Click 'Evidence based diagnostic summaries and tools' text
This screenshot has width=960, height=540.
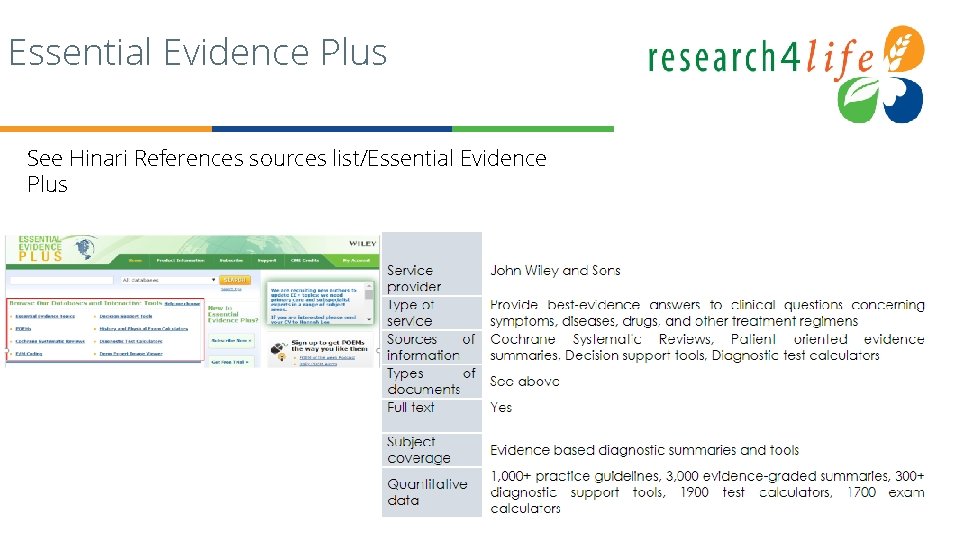coord(644,450)
